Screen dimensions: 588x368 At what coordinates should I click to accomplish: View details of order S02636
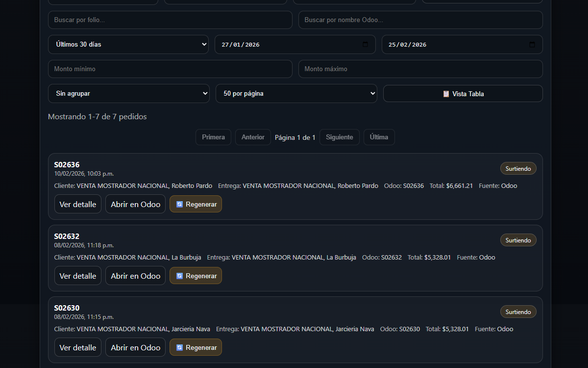point(78,204)
